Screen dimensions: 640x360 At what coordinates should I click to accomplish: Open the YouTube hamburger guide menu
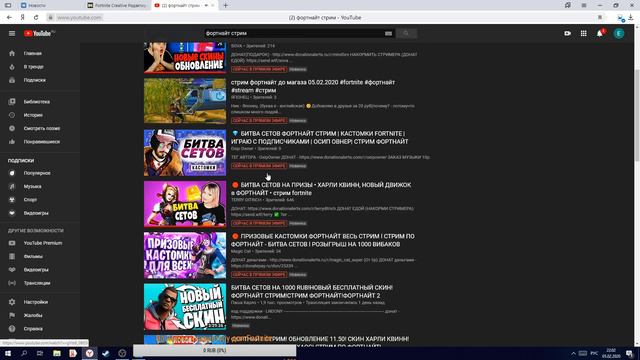click(12, 33)
